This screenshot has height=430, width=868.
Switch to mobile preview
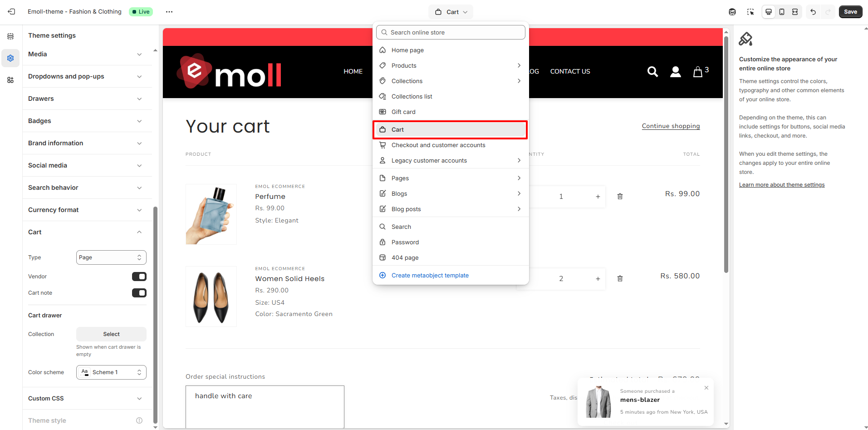click(x=782, y=12)
